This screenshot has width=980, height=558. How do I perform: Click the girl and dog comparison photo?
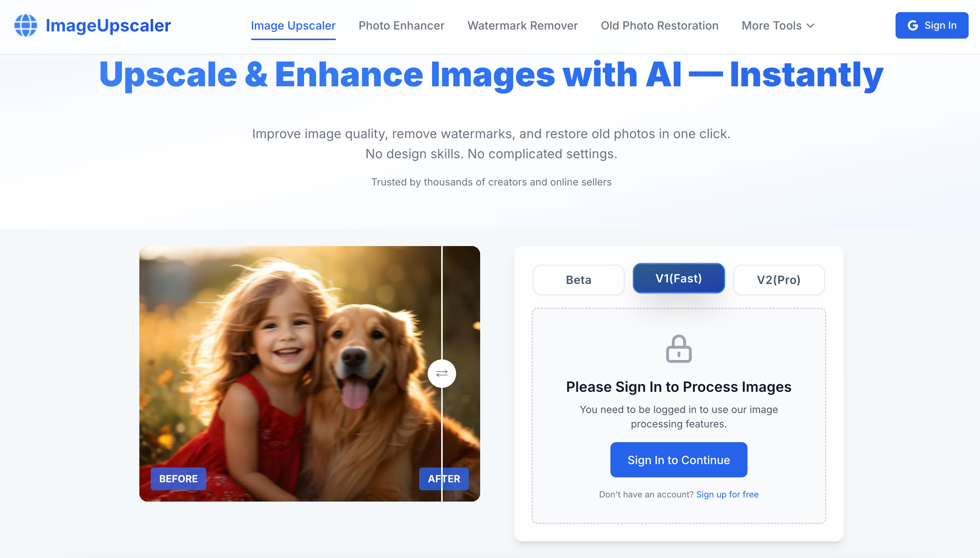(309, 374)
